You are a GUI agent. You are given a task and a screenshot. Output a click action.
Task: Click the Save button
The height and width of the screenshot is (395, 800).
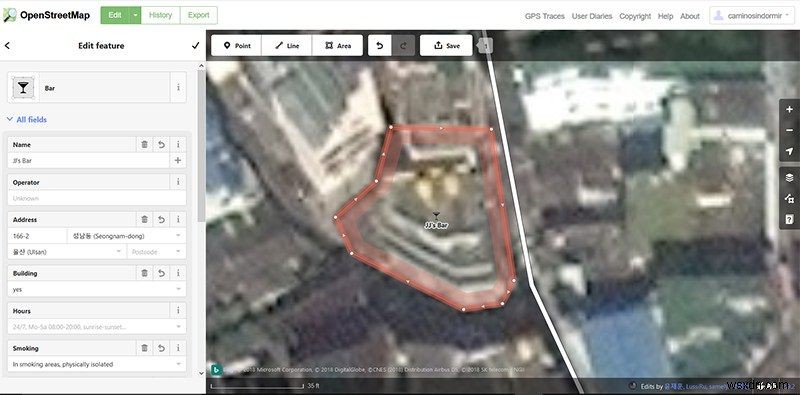point(446,45)
